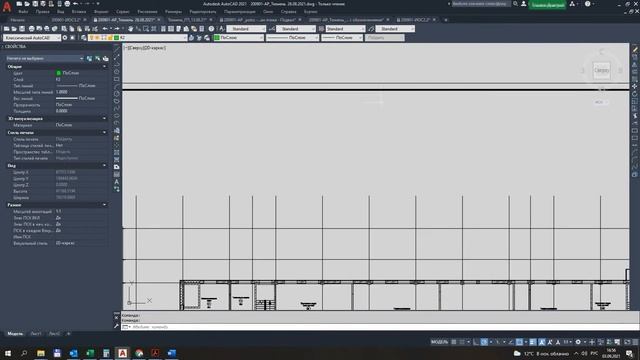Image resolution: width=640 pixels, height=360 pixels.
Task: Toggle the PICKADD icon in the properties panel
Action: [x=89, y=58]
